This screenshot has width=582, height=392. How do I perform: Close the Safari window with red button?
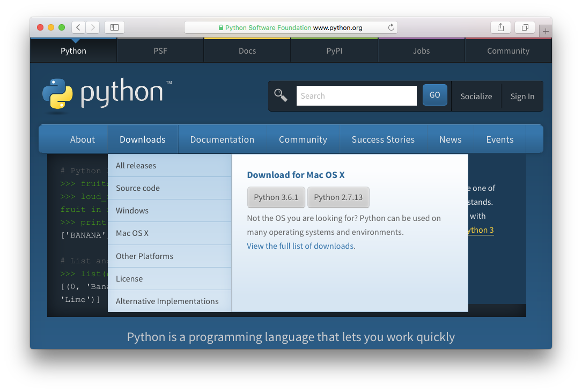(x=40, y=27)
